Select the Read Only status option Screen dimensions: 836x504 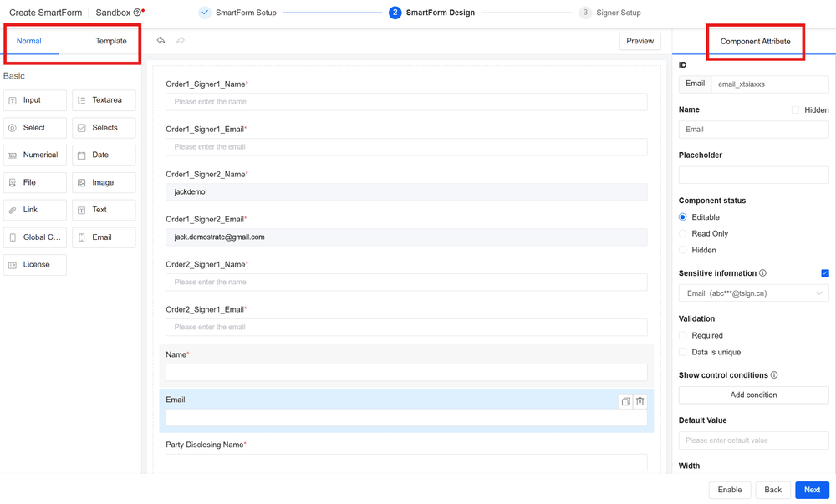(x=683, y=234)
